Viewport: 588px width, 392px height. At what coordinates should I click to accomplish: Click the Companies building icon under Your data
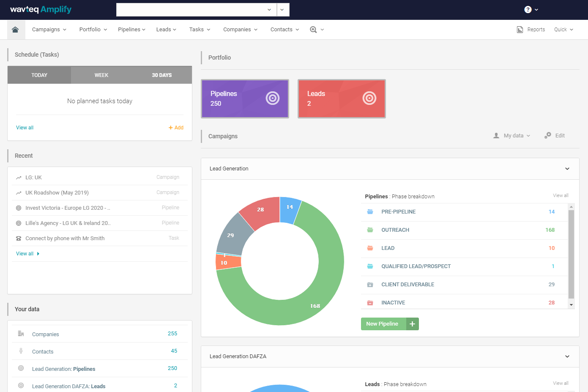pyautogui.click(x=21, y=334)
